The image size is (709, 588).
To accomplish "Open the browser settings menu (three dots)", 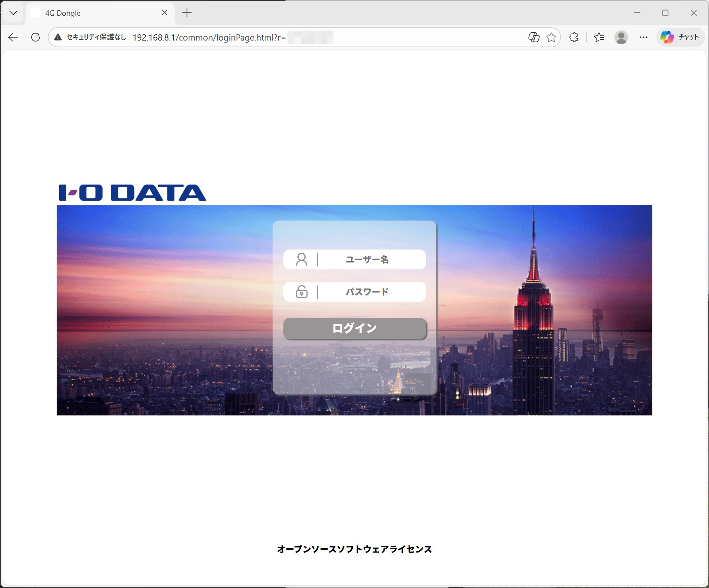I will pos(644,37).
